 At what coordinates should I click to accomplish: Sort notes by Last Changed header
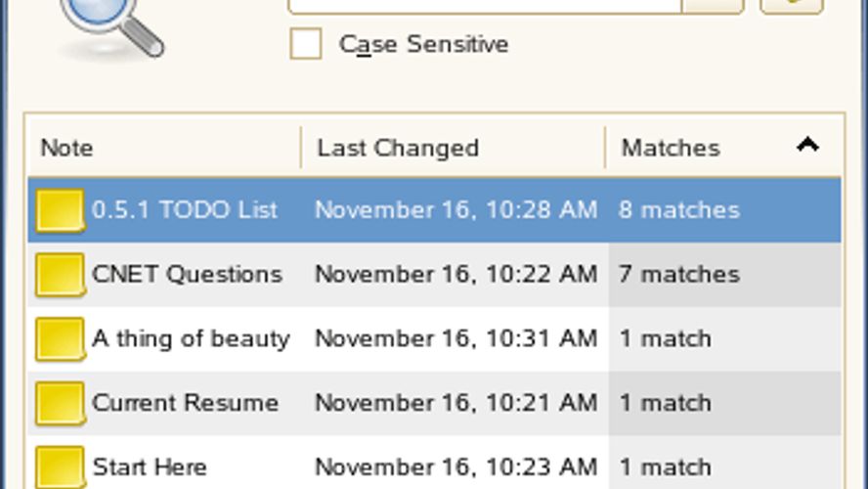click(x=398, y=148)
